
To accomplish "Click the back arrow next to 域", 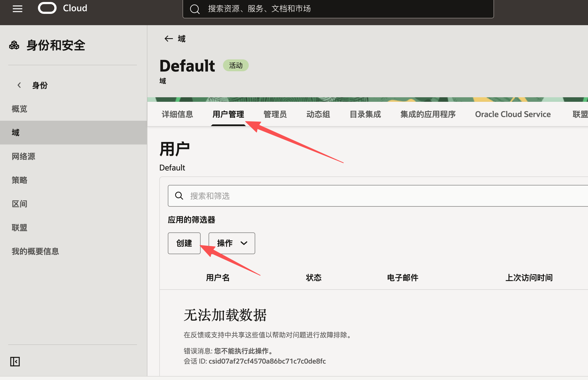I will point(169,38).
